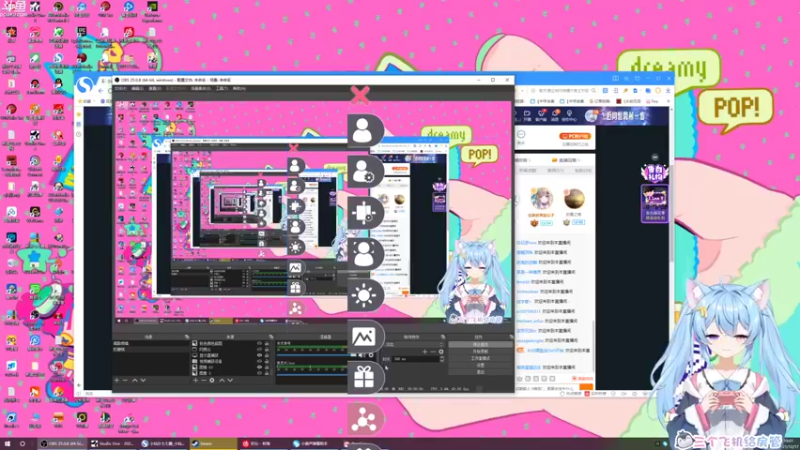Click the browser address search box
The height and width of the screenshot is (450, 800).
coord(561,90)
